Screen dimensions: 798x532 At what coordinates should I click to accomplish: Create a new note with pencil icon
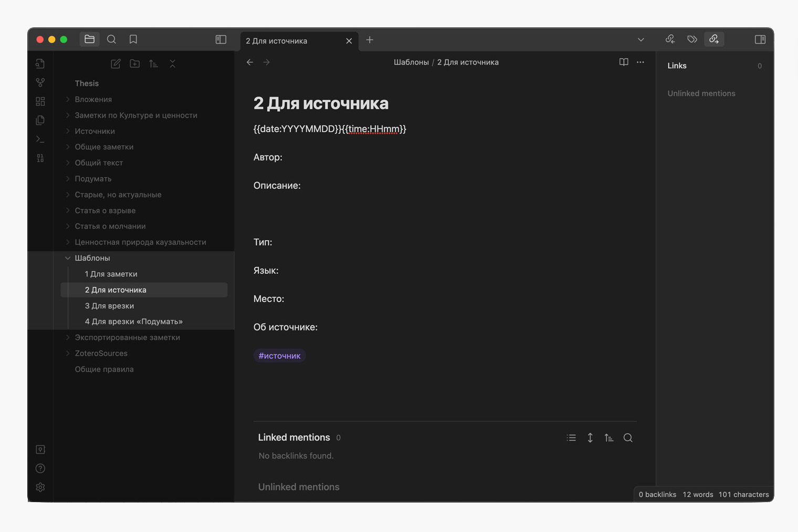[116, 63]
